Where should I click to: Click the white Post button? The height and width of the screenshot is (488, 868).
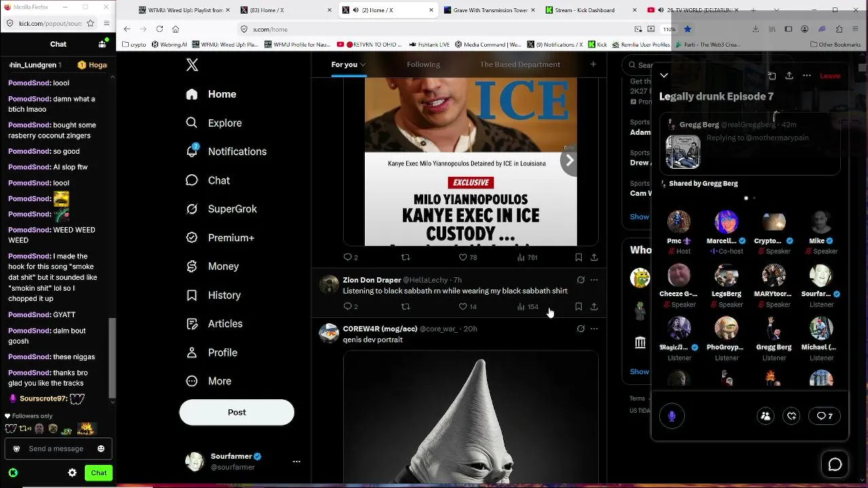[x=237, y=412]
